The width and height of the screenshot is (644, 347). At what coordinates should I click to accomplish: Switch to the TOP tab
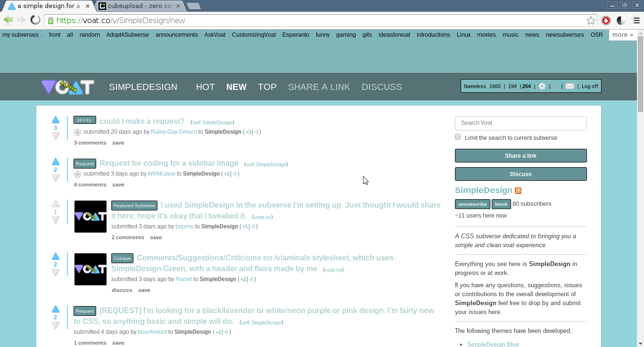[267, 87]
